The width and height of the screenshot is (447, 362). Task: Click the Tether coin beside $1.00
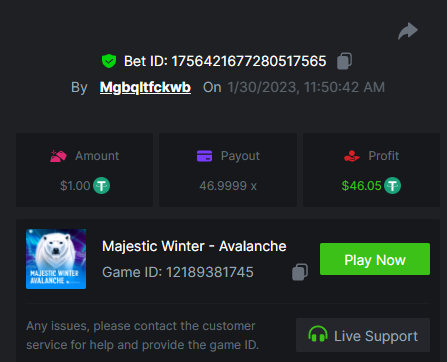pyautogui.click(x=101, y=186)
